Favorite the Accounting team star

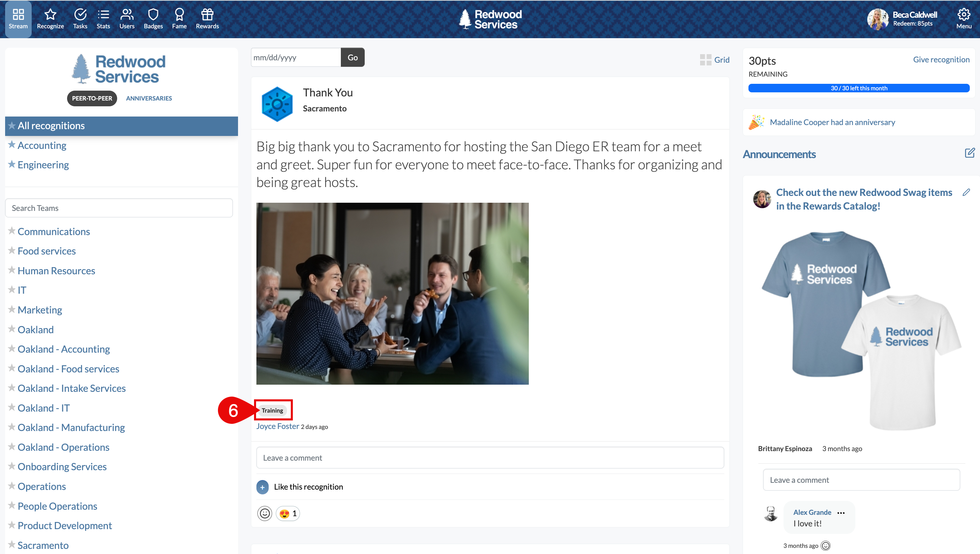12,145
